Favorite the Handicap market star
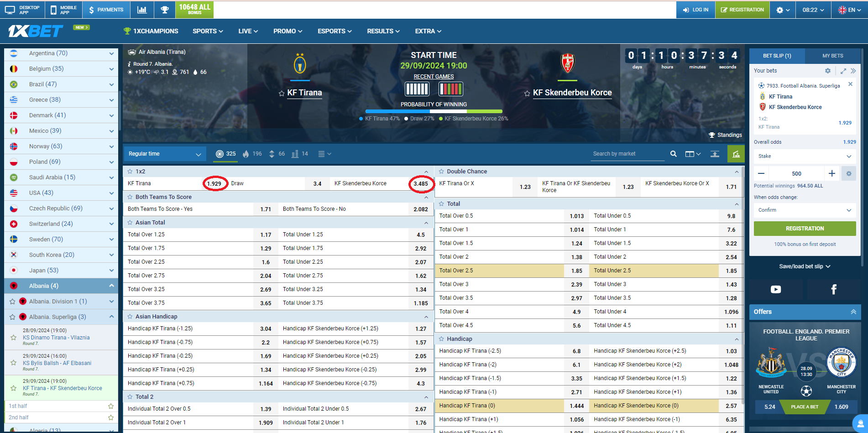The image size is (868, 433). click(x=441, y=339)
